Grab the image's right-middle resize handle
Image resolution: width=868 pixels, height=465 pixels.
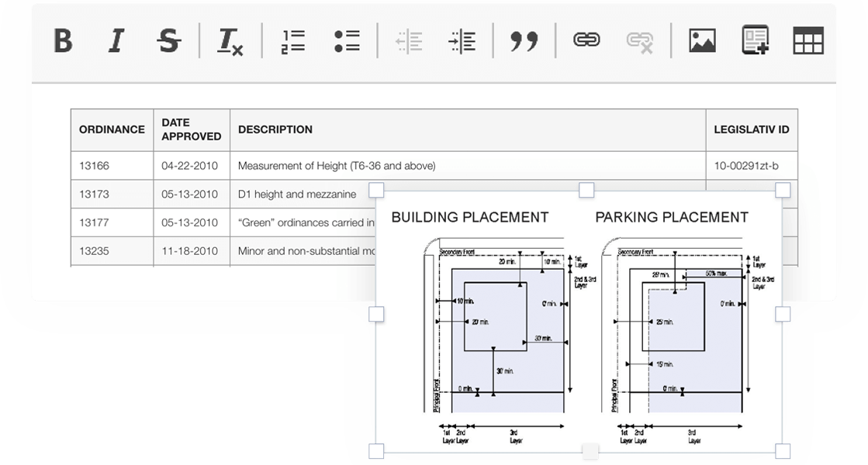[x=783, y=314]
